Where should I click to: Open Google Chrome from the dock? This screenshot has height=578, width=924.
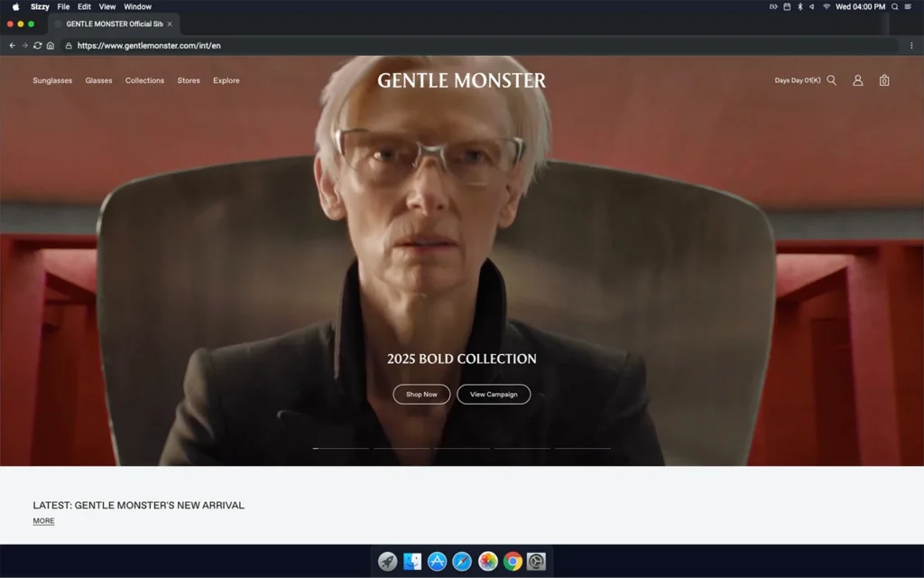(x=513, y=562)
